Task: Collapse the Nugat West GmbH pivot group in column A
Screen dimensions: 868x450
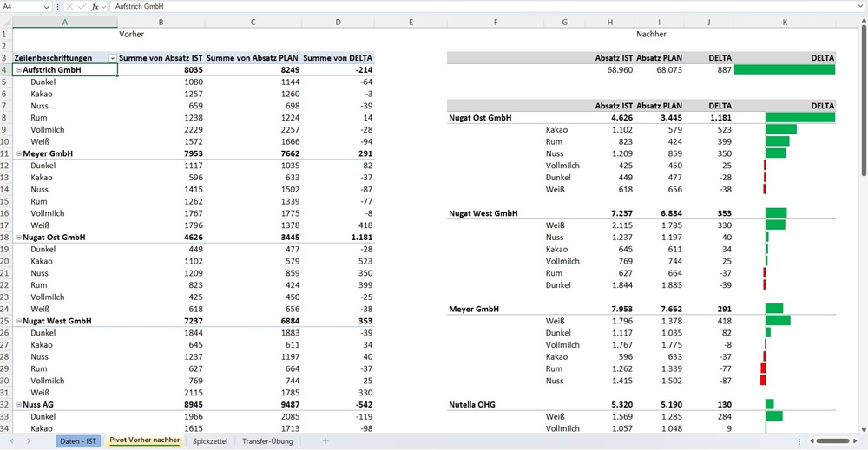Action: coord(19,321)
